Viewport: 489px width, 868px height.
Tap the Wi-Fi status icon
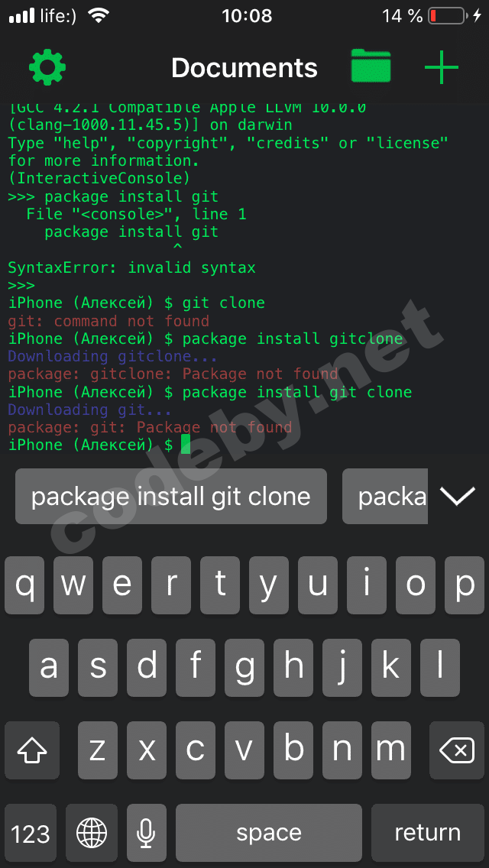coord(99,15)
